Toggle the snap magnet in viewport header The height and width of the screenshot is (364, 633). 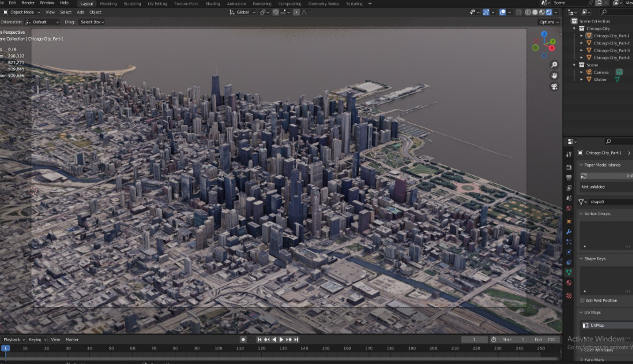276,13
